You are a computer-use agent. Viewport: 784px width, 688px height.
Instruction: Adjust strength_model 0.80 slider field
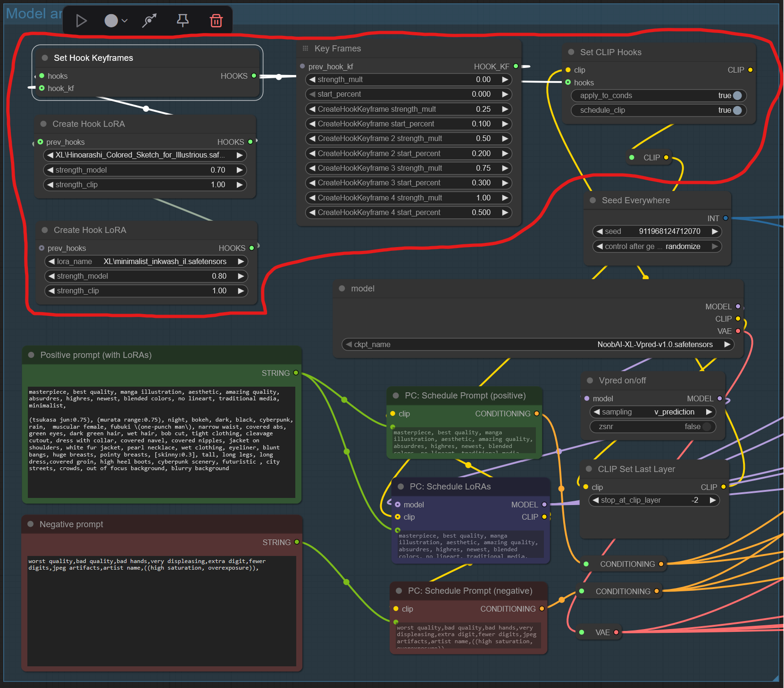click(146, 276)
